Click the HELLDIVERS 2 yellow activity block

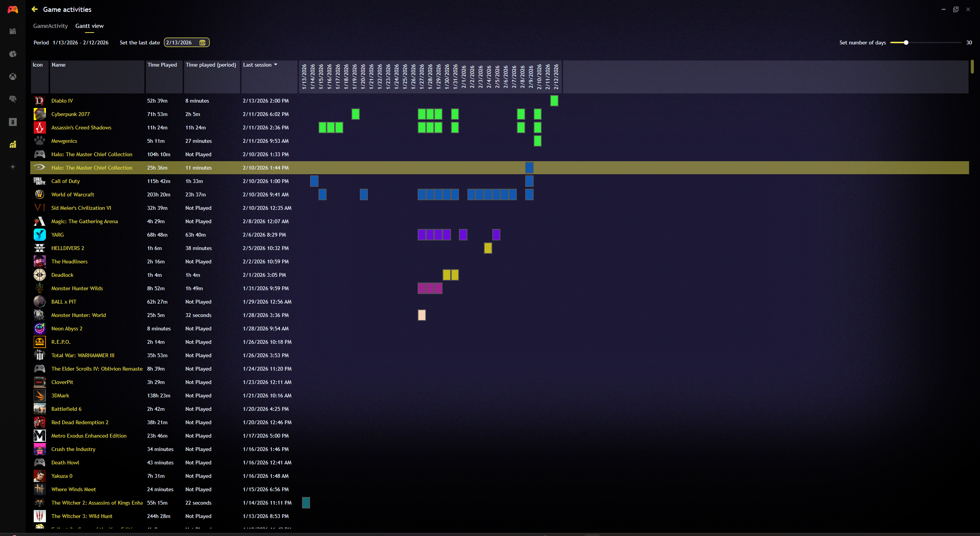488,248
